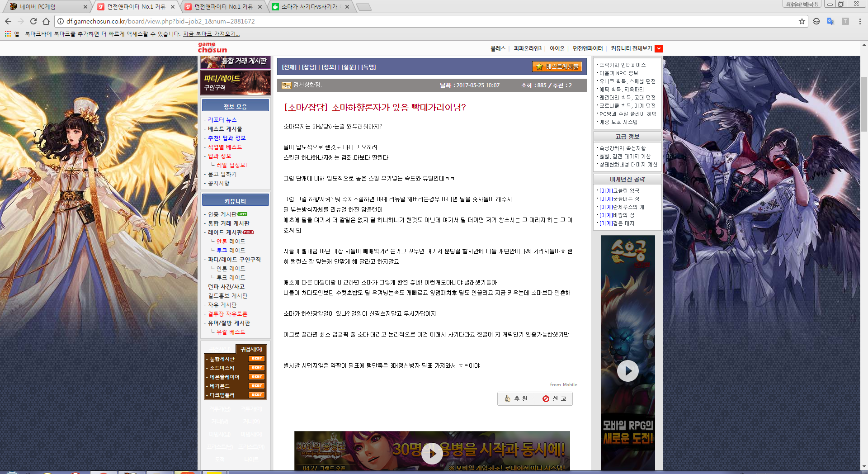The width and height of the screenshot is (868, 474).
Task: Report the post with 신고 button
Action: point(554,398)
